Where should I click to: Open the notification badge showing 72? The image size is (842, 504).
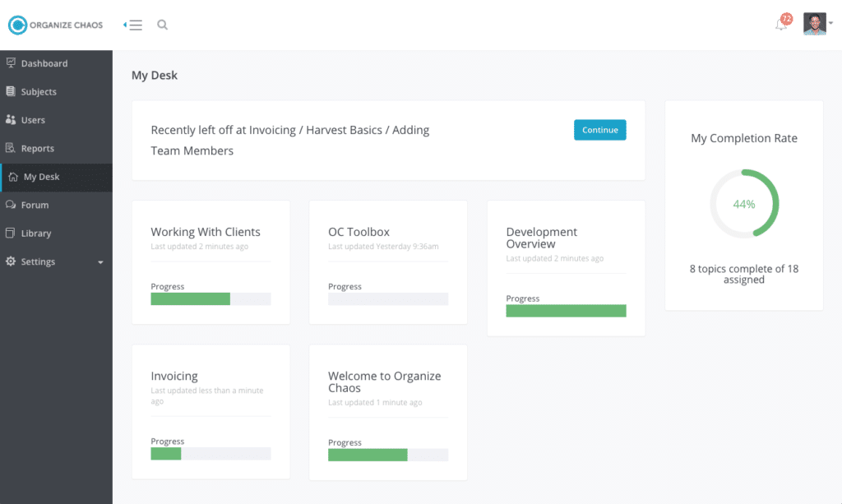pyautogui.click(x=787, y=16)
